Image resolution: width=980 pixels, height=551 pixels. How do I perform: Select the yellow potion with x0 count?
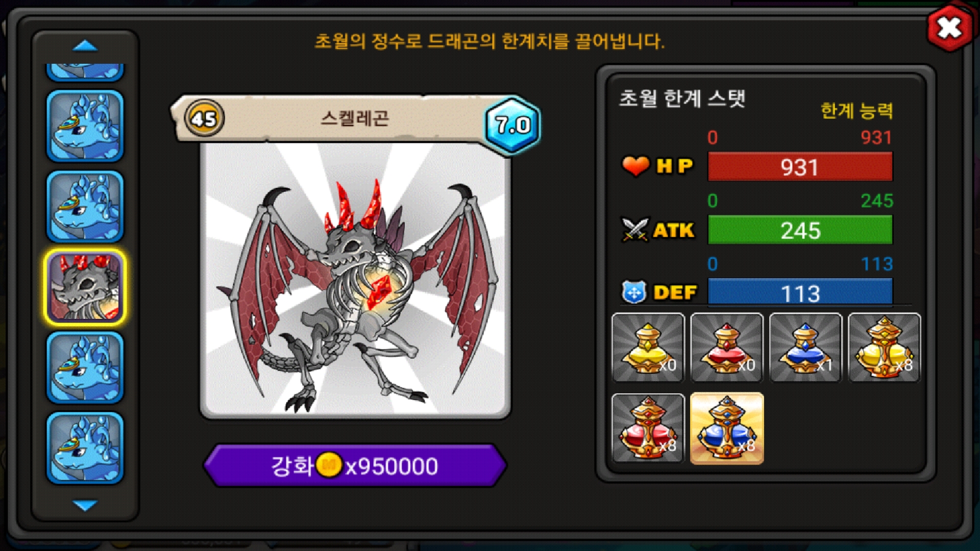point(648,347)
